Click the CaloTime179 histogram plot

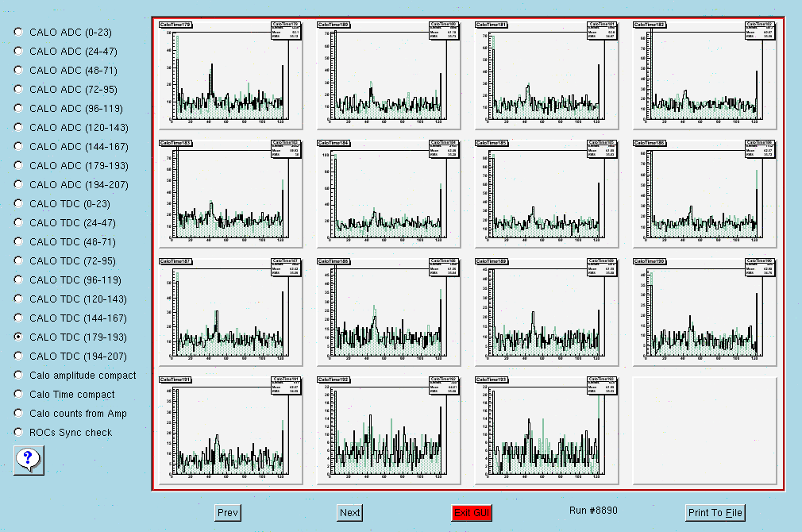coord(230,75)
